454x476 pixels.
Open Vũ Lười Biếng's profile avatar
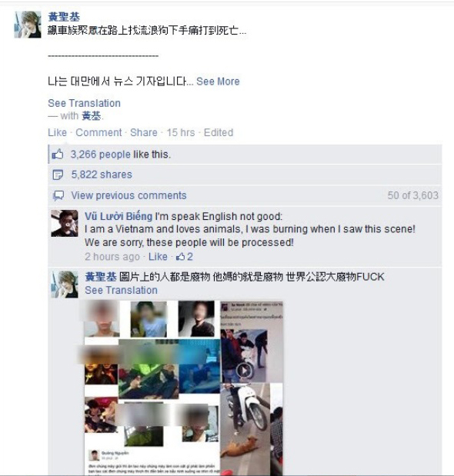point(65,223)
